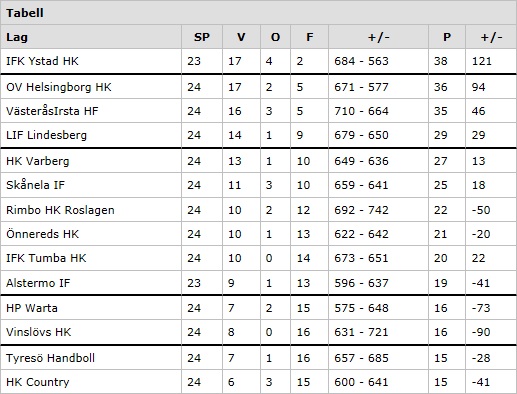Click the Tabell title heading
Screen dimensions: 517x394
click(25, 13)
